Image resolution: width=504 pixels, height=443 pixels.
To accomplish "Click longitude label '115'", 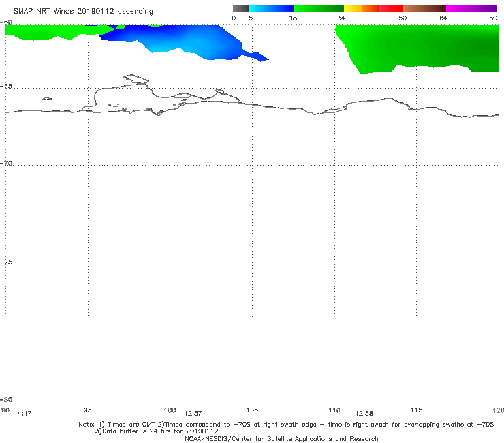I will pyautogui.click(x=417, y=410).
